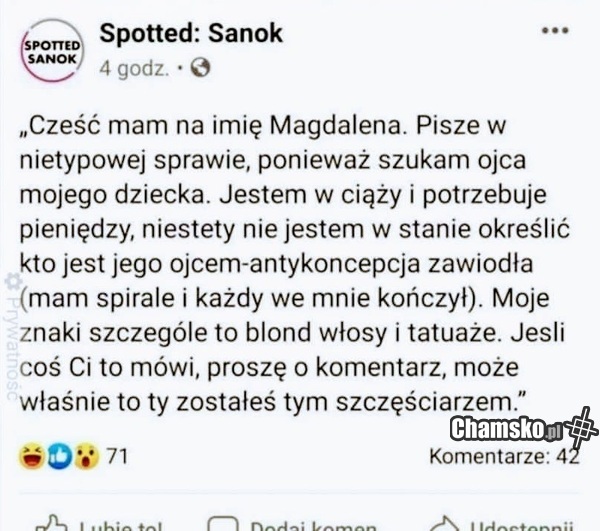
Task: Open the list of 71 reactions
Action: tap(117, 457)
